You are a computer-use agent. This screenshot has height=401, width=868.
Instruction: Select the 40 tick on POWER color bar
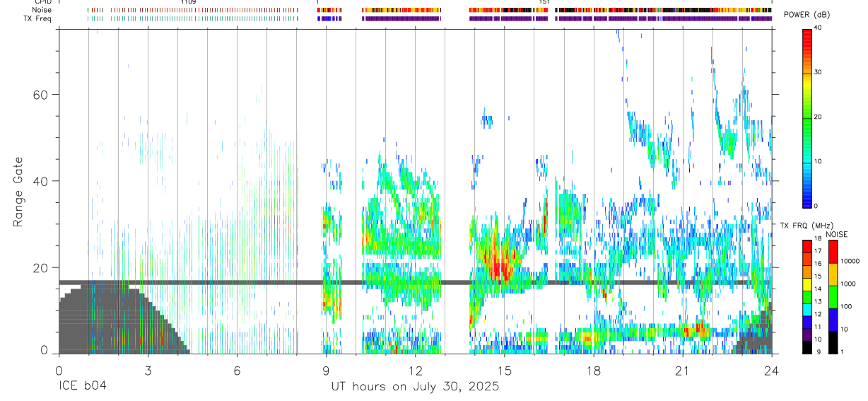pyautogui.click(x=816, y=28)
